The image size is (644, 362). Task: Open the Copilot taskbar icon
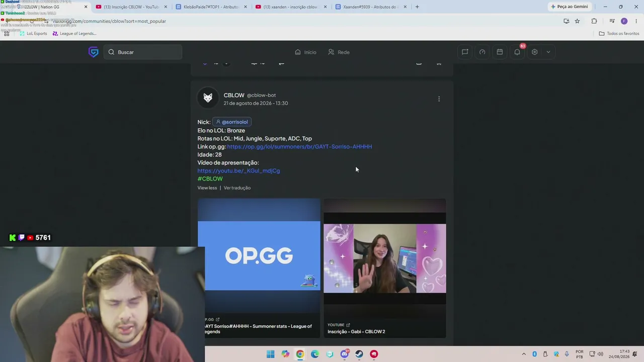point(285,354)
